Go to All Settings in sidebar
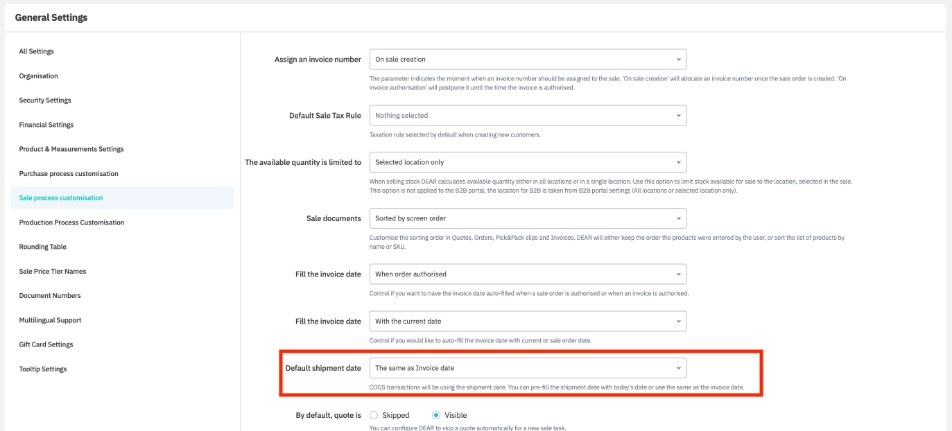 (x=37, y=51)
